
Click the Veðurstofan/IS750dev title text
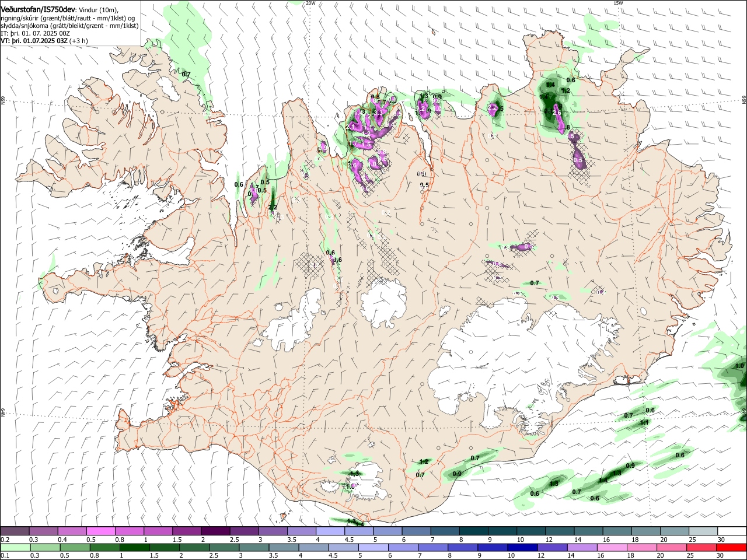click(38, 9)
